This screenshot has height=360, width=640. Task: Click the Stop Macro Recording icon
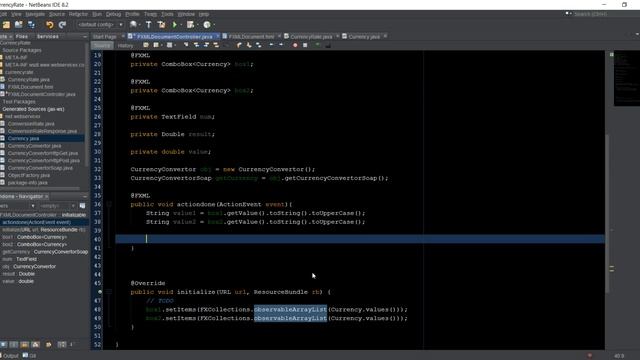pos(305,45)
